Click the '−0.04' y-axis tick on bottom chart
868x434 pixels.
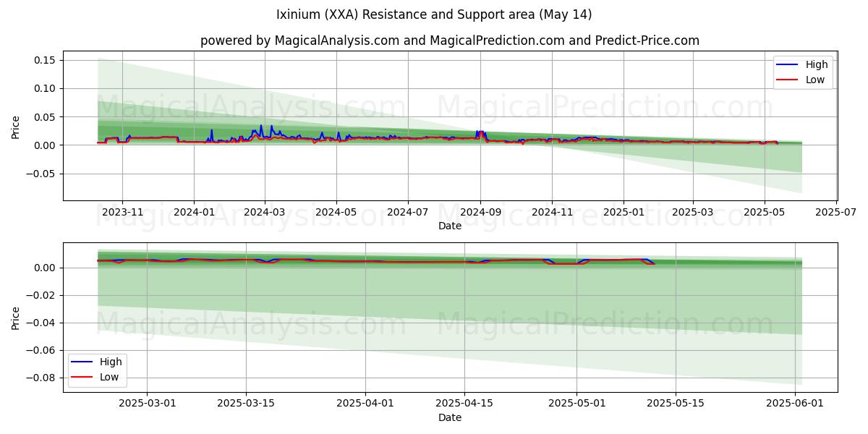coord(42,323)
